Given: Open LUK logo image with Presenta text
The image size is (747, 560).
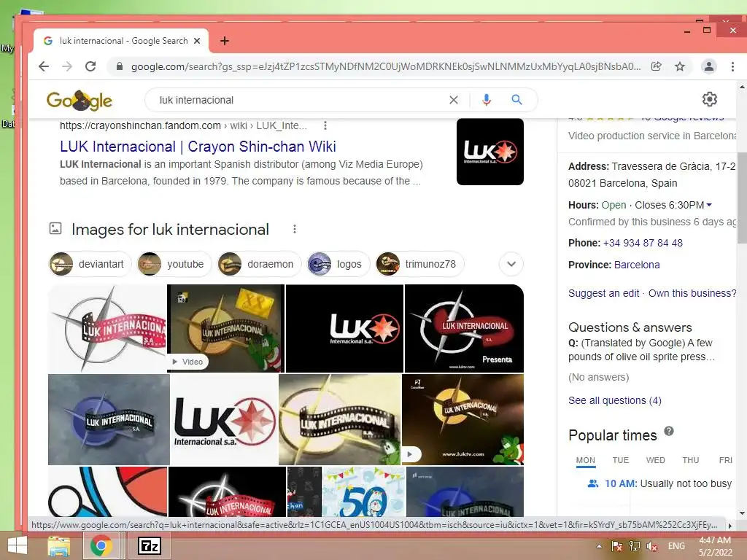Looking at the screenshot, I should coord(464,329).
